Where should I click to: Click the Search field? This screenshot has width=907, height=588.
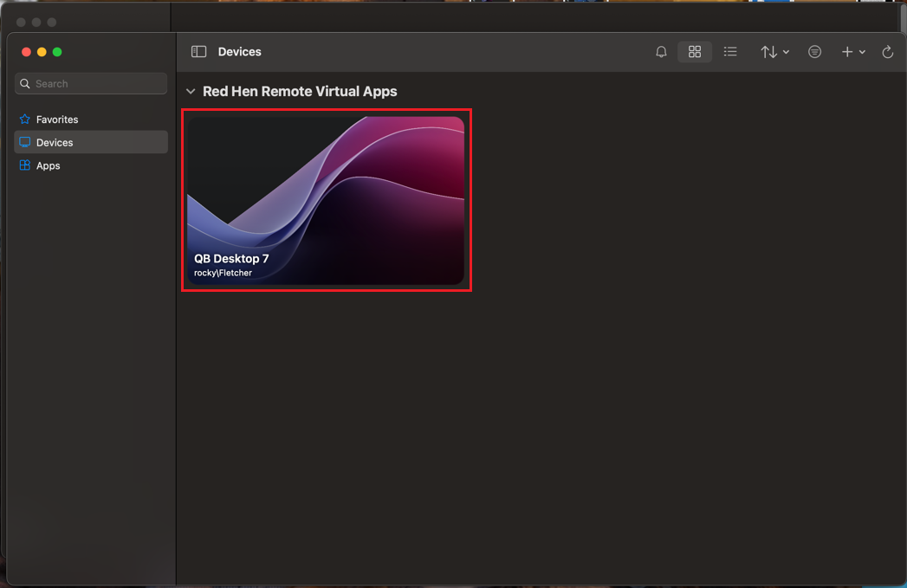90,83
